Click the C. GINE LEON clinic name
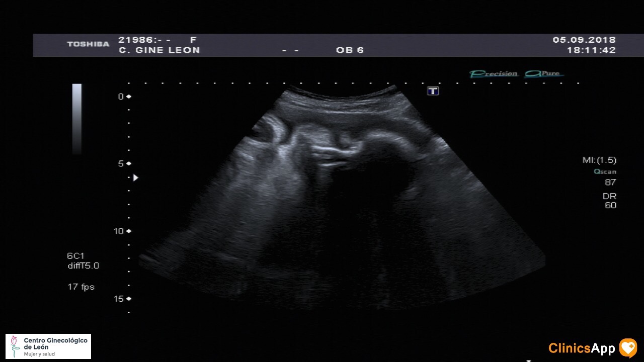Viewport: 644px width, 362px height. pos(159,50)
